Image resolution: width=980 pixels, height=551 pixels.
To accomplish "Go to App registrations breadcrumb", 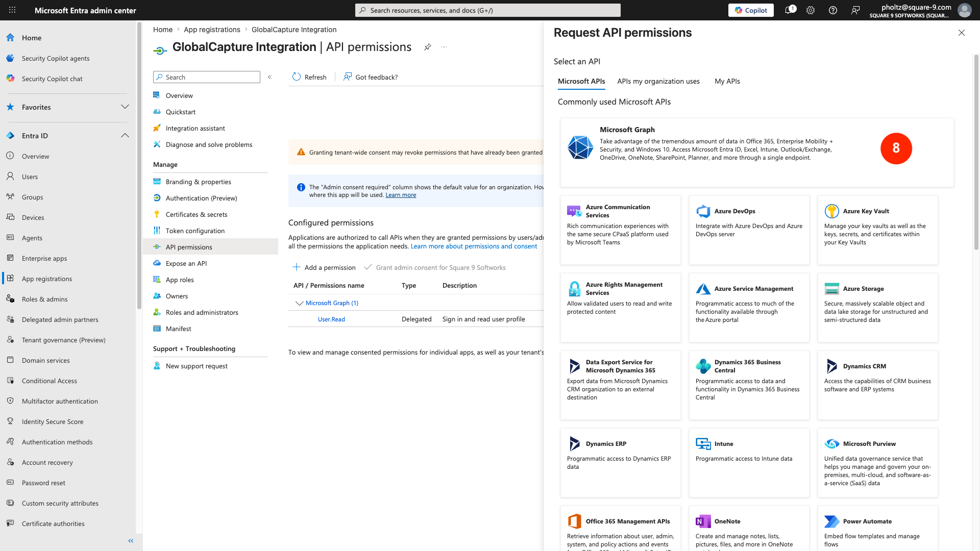I will (212, 30).
